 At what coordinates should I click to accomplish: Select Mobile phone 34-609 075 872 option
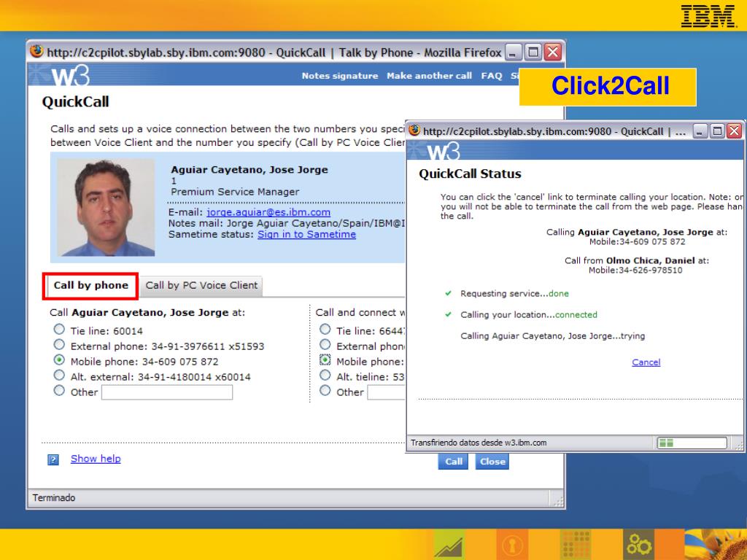click(59, 360)
